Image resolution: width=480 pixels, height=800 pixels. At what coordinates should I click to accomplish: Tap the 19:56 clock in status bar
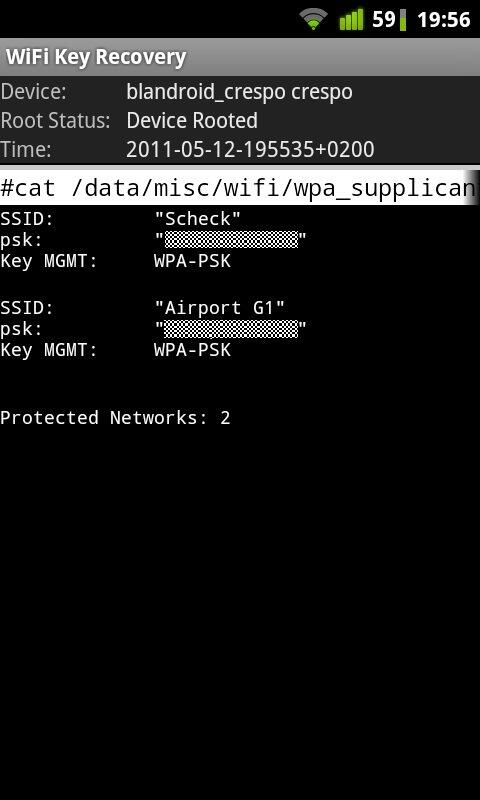(444, 20)
